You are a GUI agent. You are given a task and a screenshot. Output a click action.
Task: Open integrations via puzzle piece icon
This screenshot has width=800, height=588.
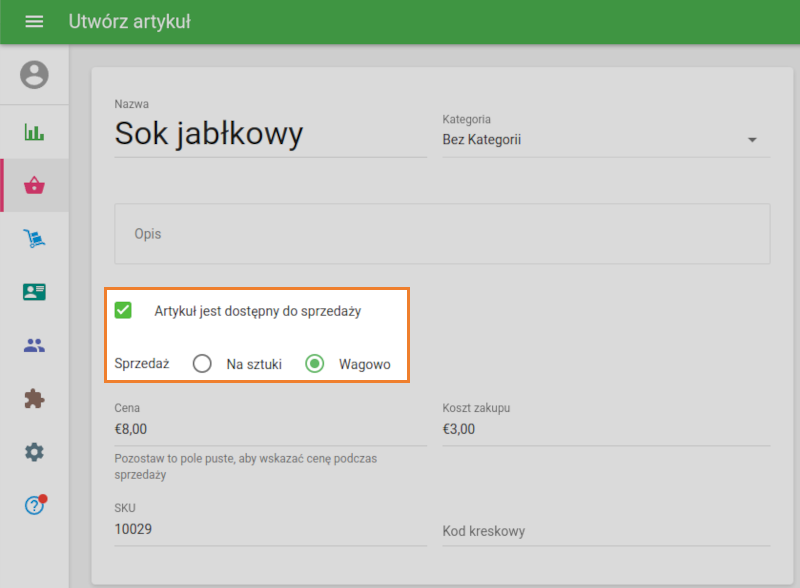34,398
